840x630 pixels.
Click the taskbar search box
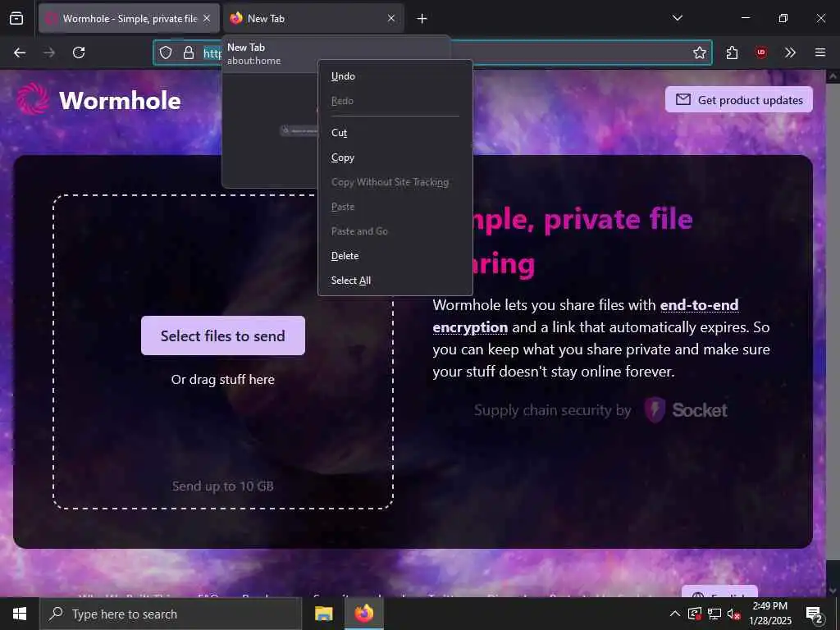click(171, 614)
